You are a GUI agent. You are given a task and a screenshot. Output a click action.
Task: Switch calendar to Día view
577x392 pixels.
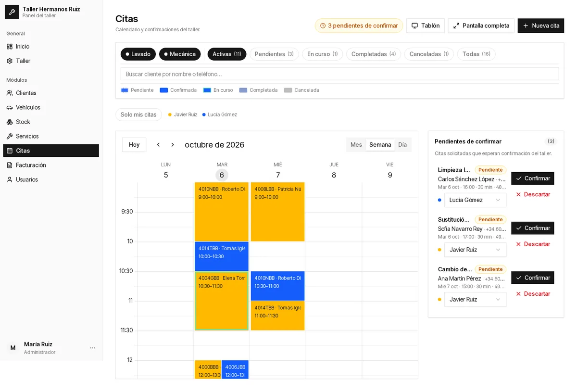pos(402,145)
